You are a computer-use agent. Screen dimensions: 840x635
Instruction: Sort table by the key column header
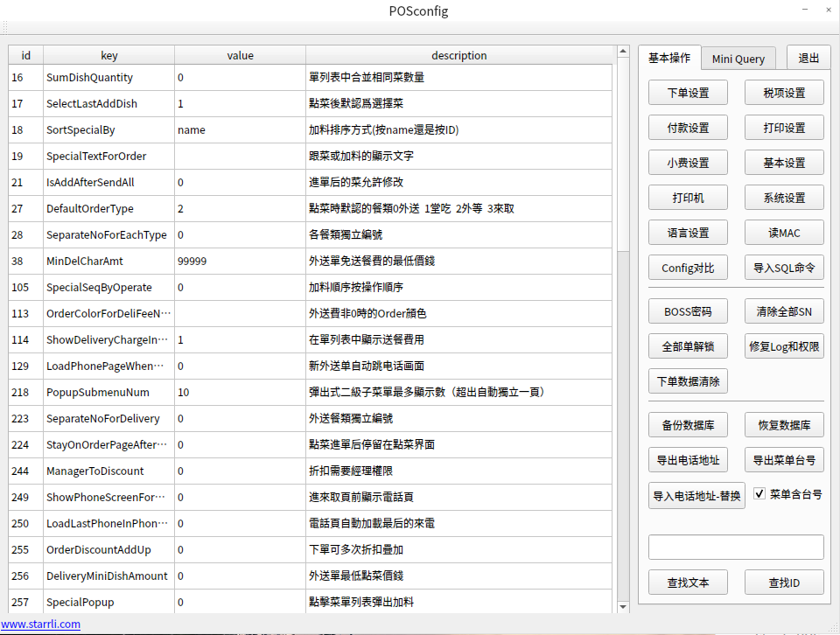coord(108,55)
